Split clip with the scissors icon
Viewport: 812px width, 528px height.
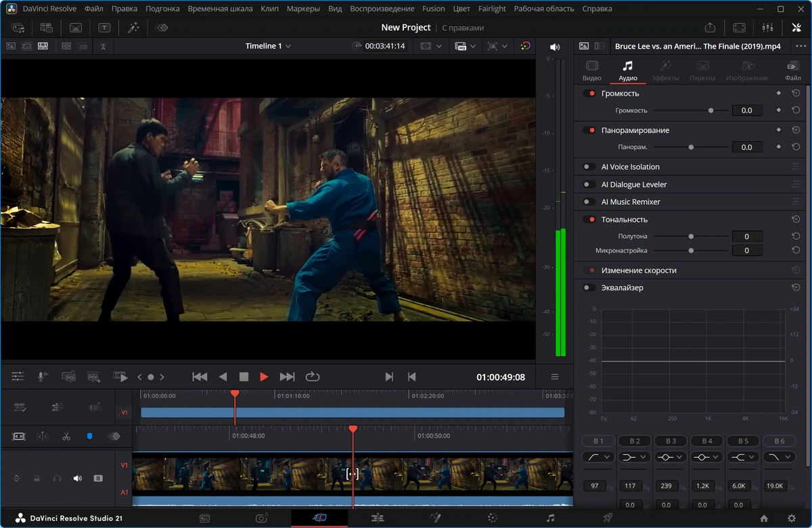66,437
